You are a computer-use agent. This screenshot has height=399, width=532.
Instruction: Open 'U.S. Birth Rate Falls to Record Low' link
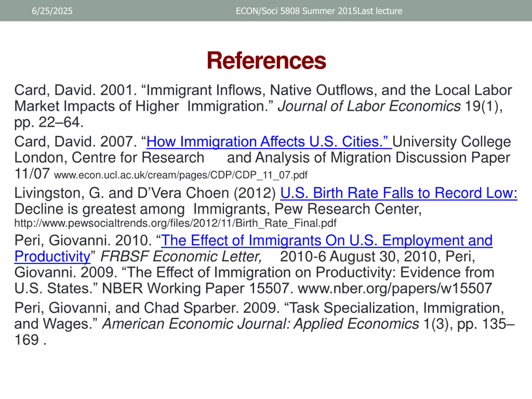[x=398, y=193]
